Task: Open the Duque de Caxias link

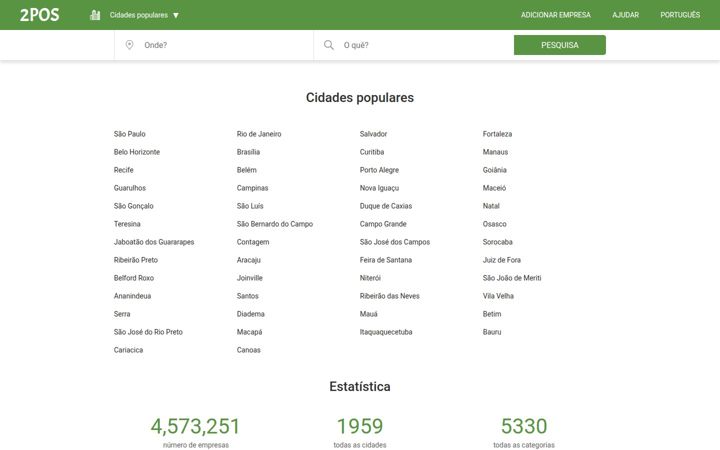Action: (x=386, y=206)
